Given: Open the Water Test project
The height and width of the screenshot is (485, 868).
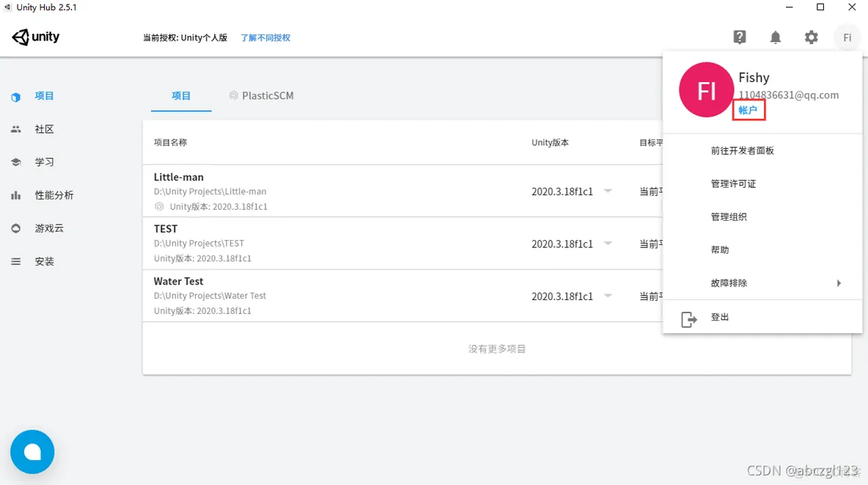Looking at the screenshot, I should (x=178, y=281).
